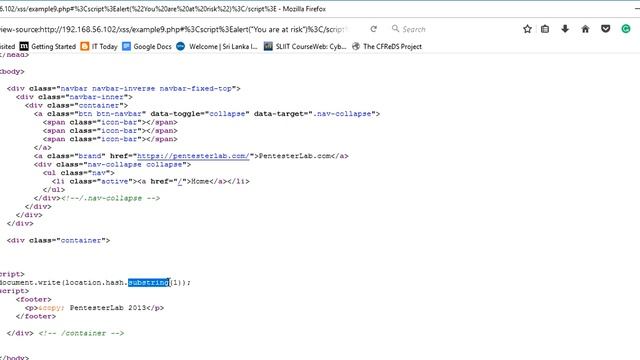Open The CFReDS Project bookmark
Viewport: 640px width, 360px height.
387,47
